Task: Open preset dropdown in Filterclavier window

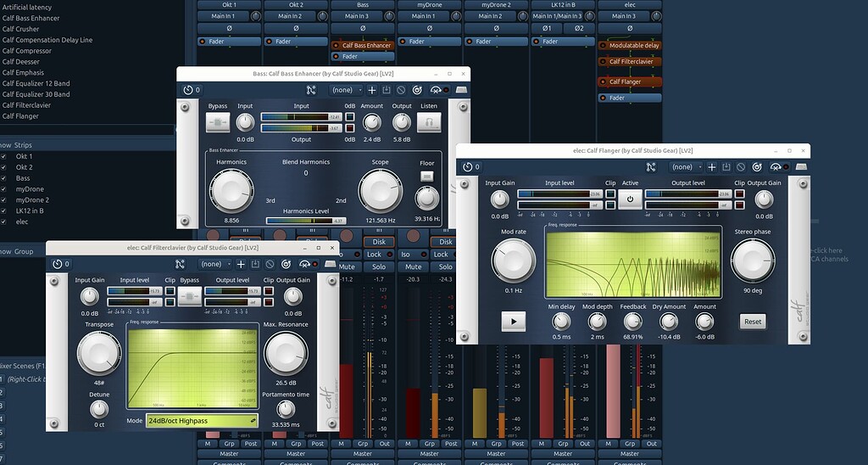Action: pos(214,265)
